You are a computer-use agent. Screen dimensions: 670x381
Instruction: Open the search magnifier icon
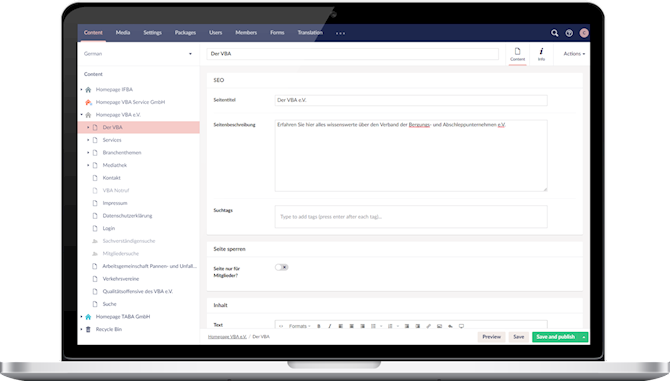554,33
